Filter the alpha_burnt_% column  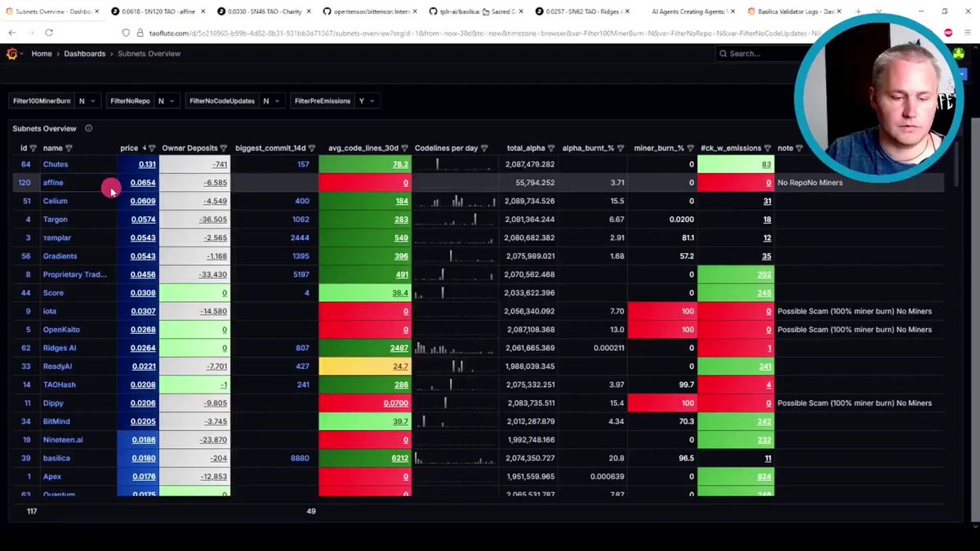621,149
